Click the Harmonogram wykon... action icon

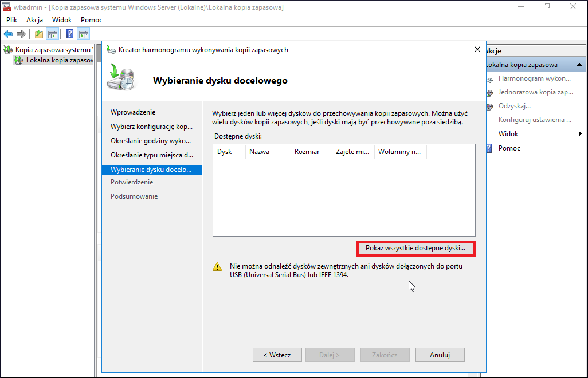click(x=490, y=80)
